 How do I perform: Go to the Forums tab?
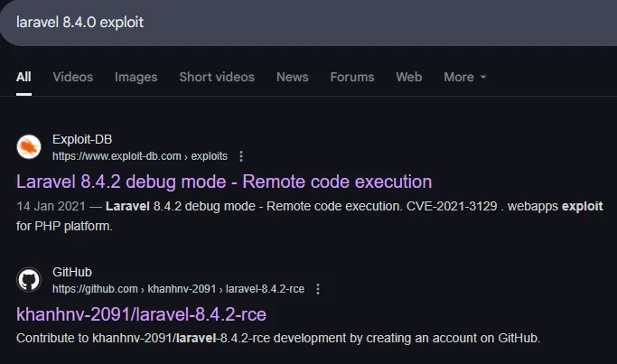click(351, 77)
